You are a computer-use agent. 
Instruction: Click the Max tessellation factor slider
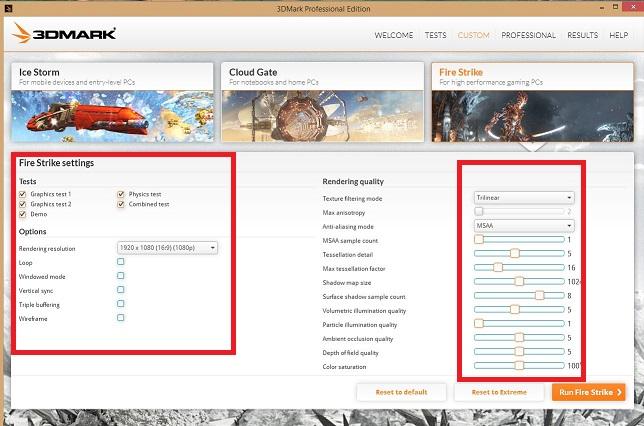point(519,267)
